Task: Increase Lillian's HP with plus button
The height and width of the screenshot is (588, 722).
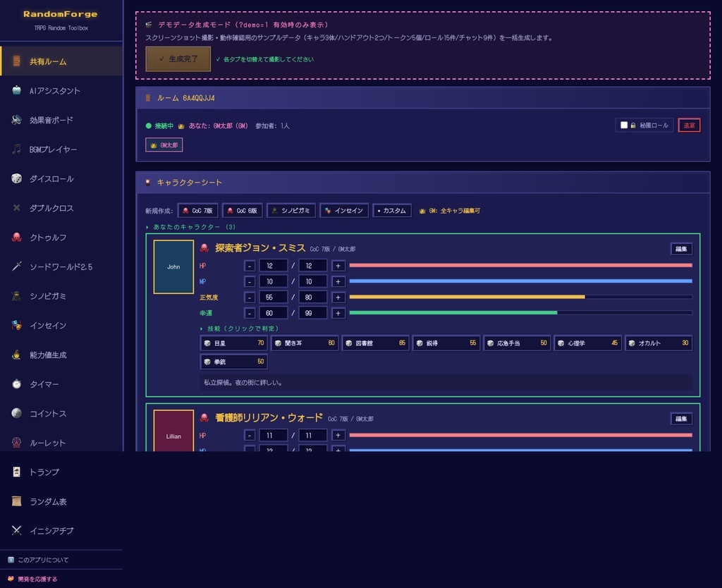Action: point(338,435)
